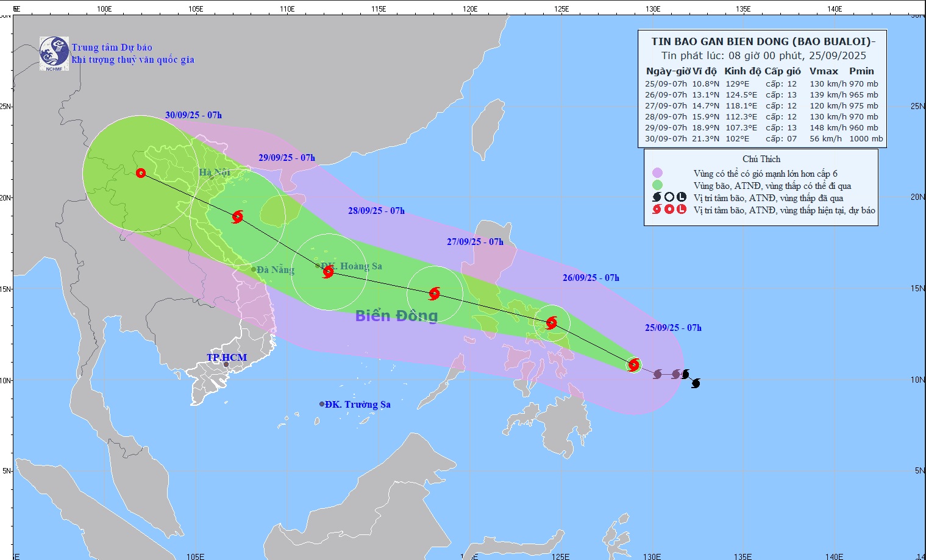The width and height of the screenshot is (926, 560).
Task: Select the 29/09-07h row in the forecast table
Action: (762, 128)
